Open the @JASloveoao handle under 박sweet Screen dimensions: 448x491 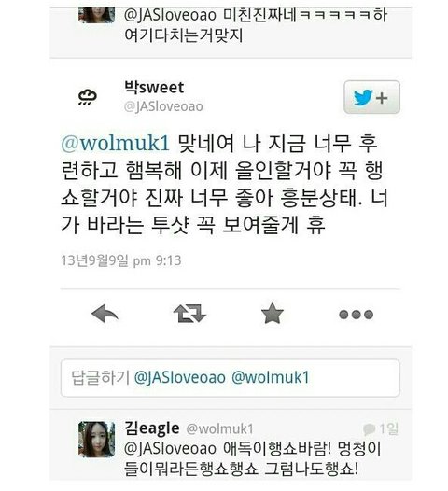[x=163, y=106]
